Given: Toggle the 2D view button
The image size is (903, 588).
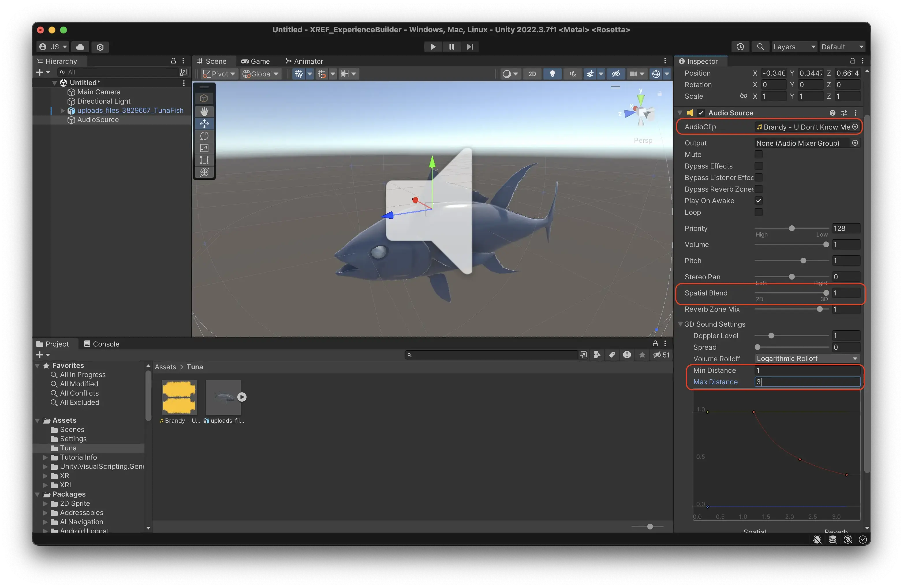Looking at the screenshot, I should coord(532,74).
